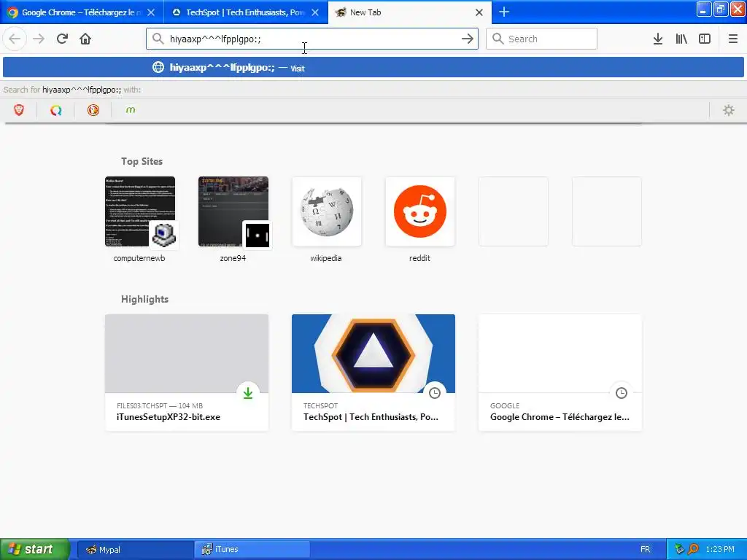This screenshot has height=560, width=747.
Task: Click the green download icon on iTunes card
Action: 248,393
